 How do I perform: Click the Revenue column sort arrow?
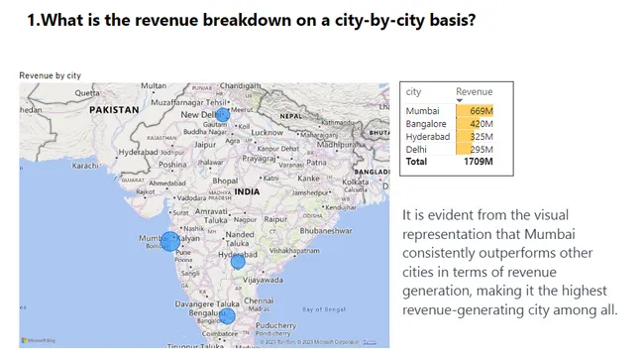coord(459,101)
